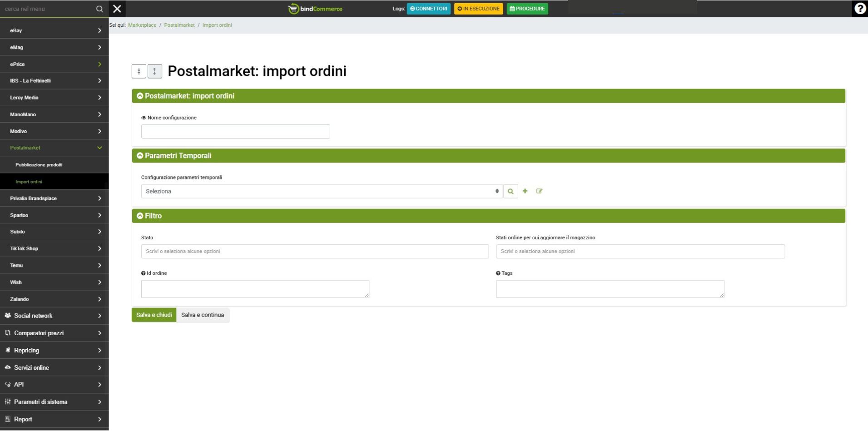Screen dimensions: 868x431
Task: Click Salva e continua button
Action: pos(203,315)
